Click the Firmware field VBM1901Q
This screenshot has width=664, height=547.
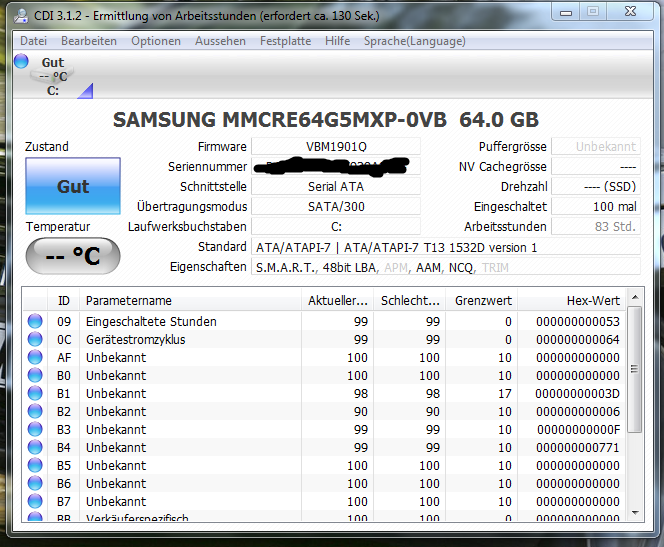336,146
